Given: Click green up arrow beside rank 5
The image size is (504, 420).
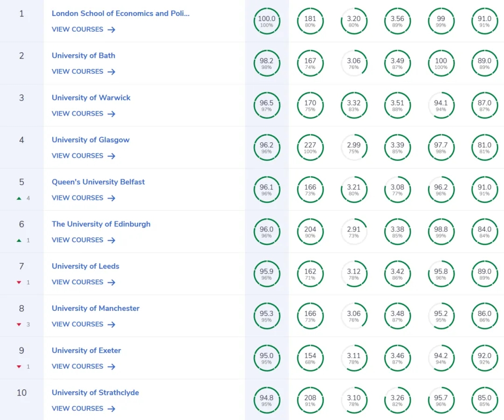Looking at the screenshot, I should coord(19,198).
